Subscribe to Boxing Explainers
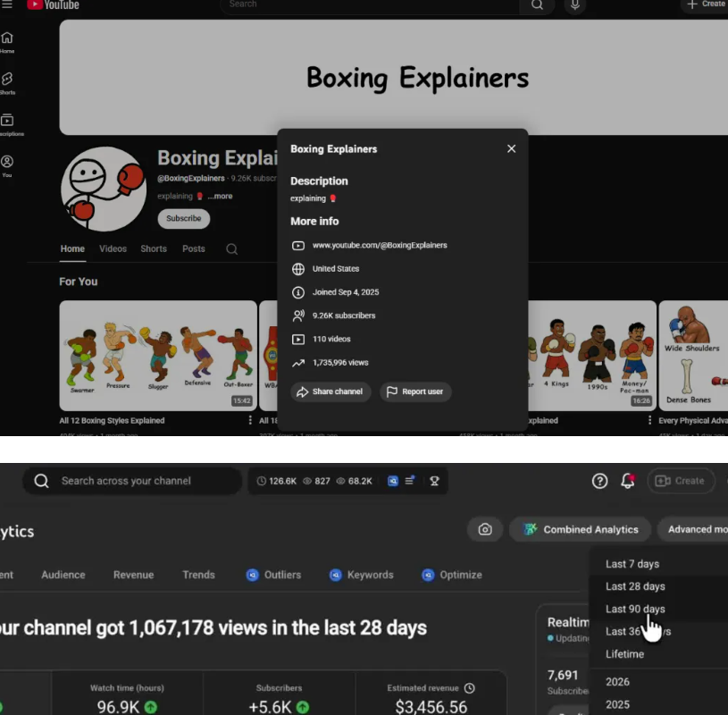The height and width of the screenshot is (715, 728). (x=183, y=218)
